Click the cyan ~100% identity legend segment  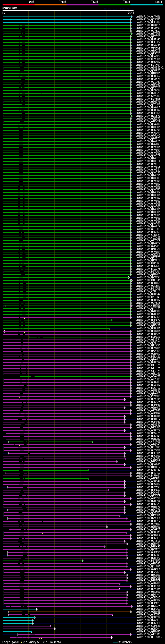point(146,5)
